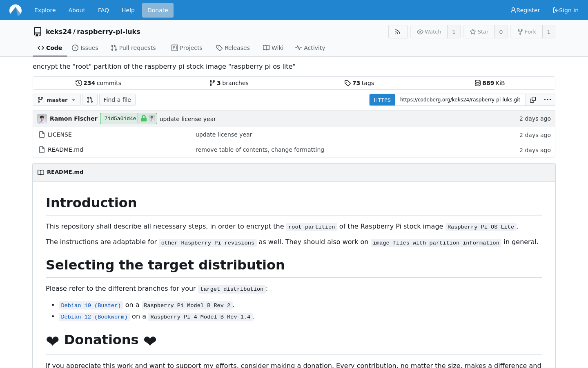Star the raspberry-pi-luks repository
The height and width of the screenshot is (368, 588).
(479, 32)
